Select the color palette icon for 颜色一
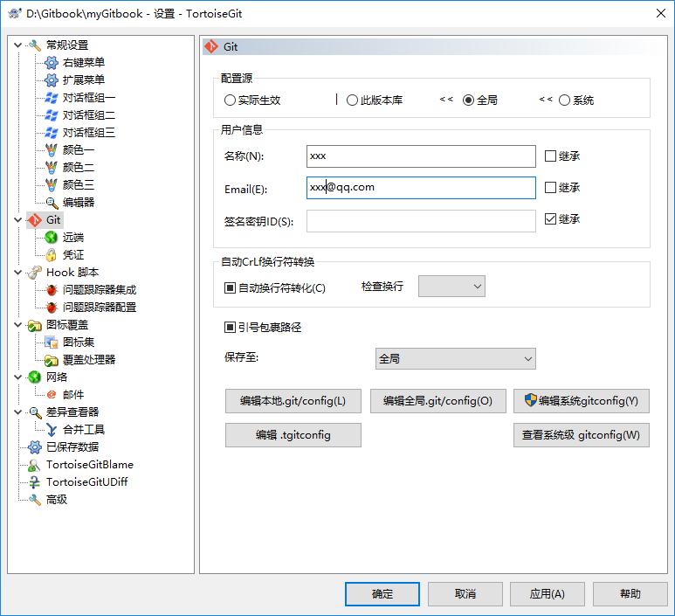 pos(52,150)
